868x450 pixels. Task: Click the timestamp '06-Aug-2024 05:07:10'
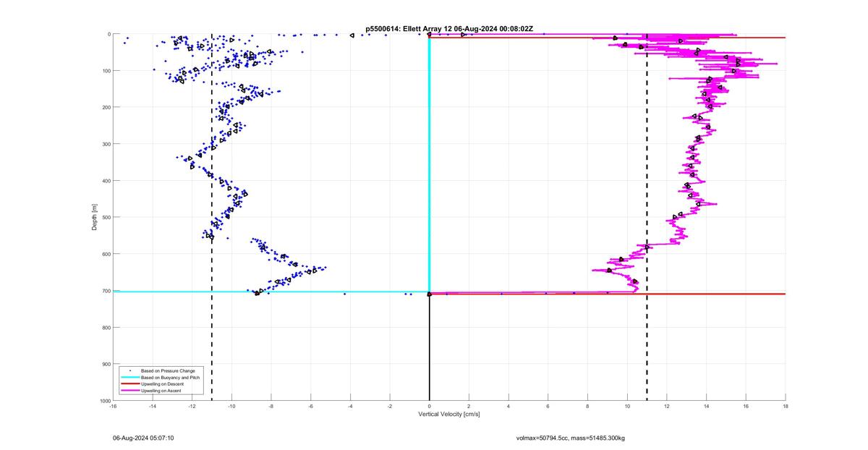[x=143, y=438]
